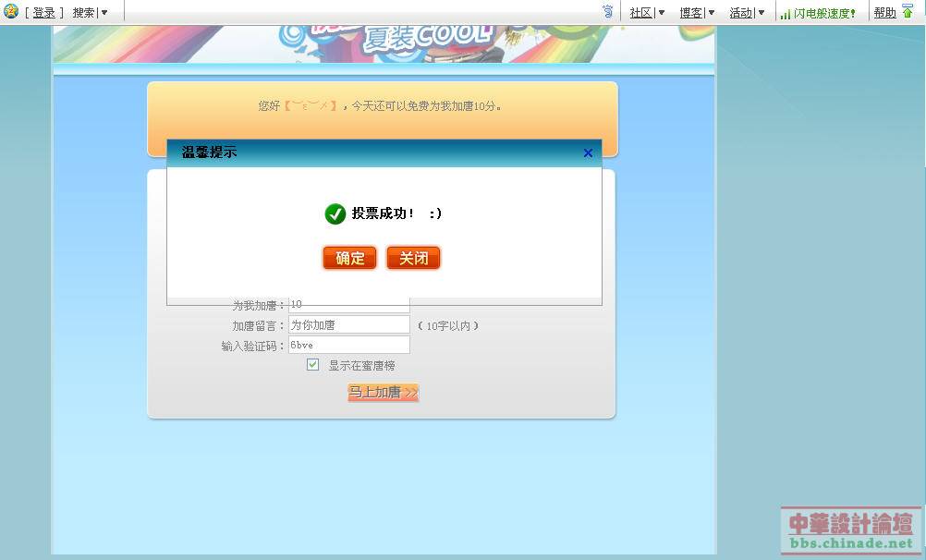Click the 加糖留言 message input field
The height and width of the screenshot is (560, 926).
point(349,325)
